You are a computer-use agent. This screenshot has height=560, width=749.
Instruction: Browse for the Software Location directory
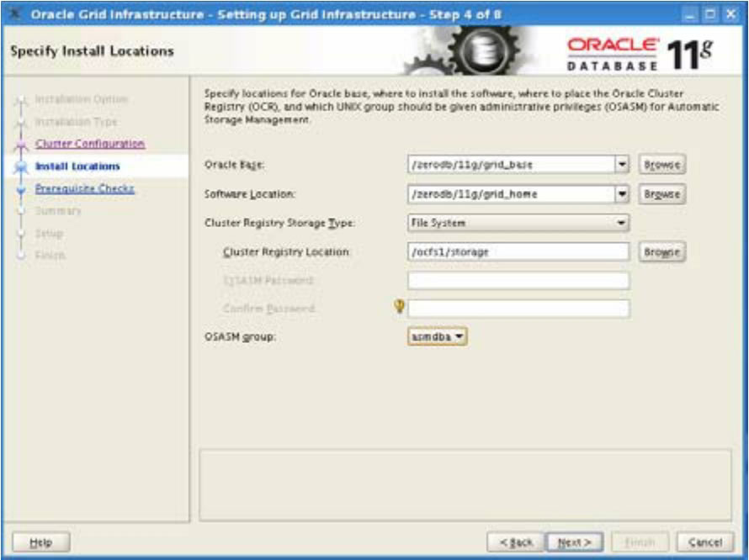(661, 194)
